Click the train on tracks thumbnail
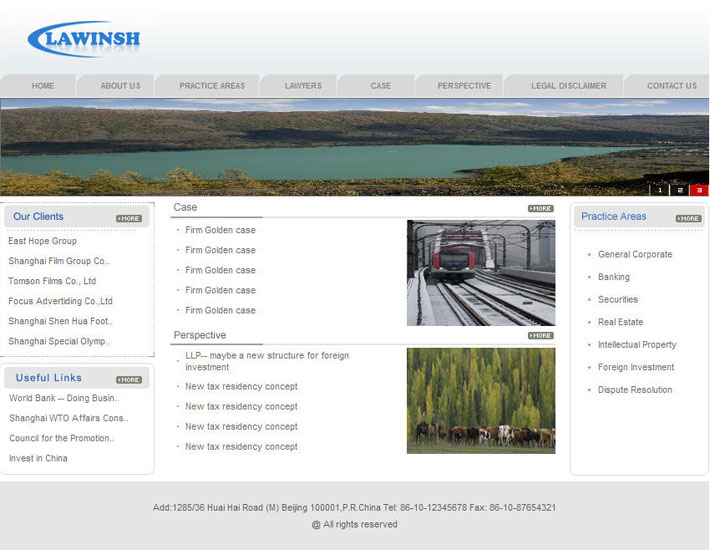 [481, 273]
